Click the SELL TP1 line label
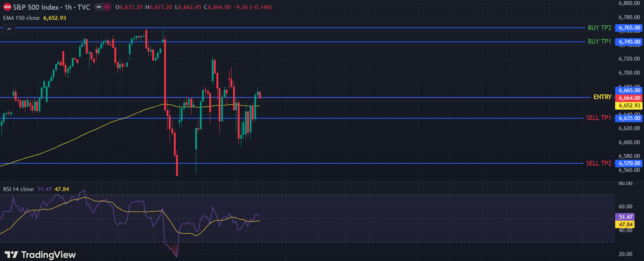 (599, 118)
